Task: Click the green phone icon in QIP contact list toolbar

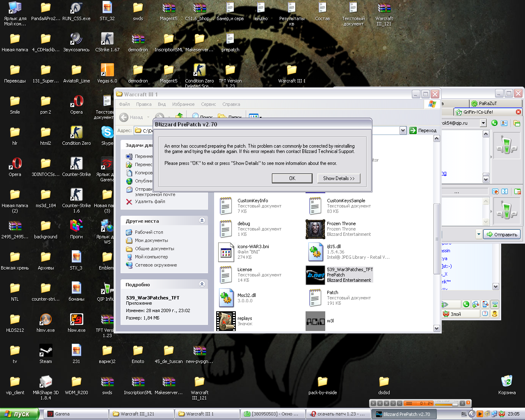Action: click(466, 304)
